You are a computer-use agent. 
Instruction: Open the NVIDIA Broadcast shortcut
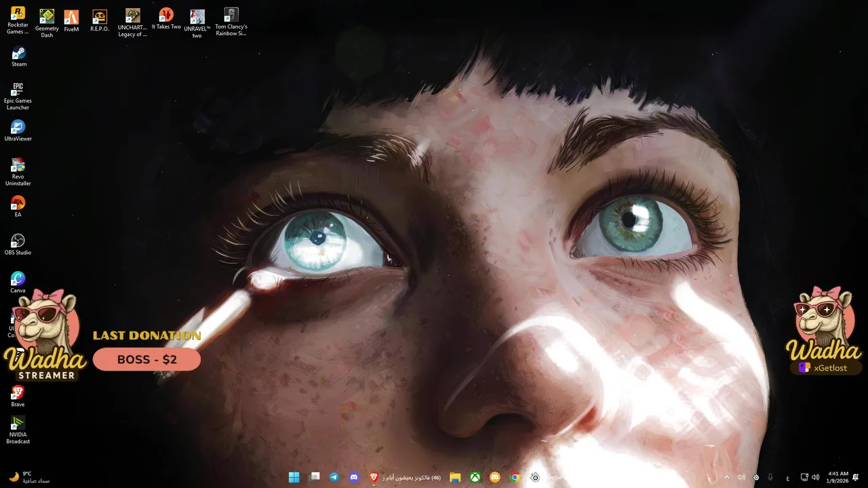pos(18,430)
